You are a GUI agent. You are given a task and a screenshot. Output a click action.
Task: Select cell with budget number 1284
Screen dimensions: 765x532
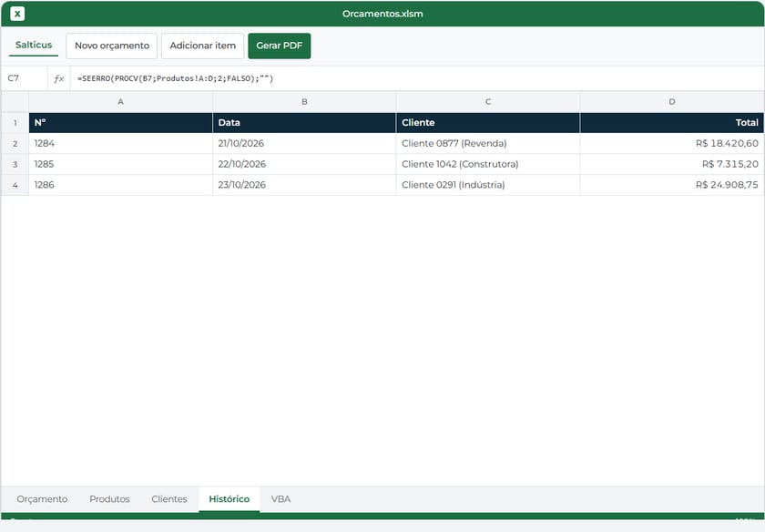click(120, 144)
